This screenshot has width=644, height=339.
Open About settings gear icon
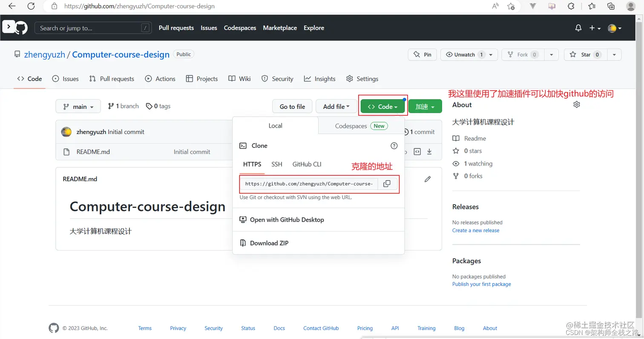click(x=577, y=105)
